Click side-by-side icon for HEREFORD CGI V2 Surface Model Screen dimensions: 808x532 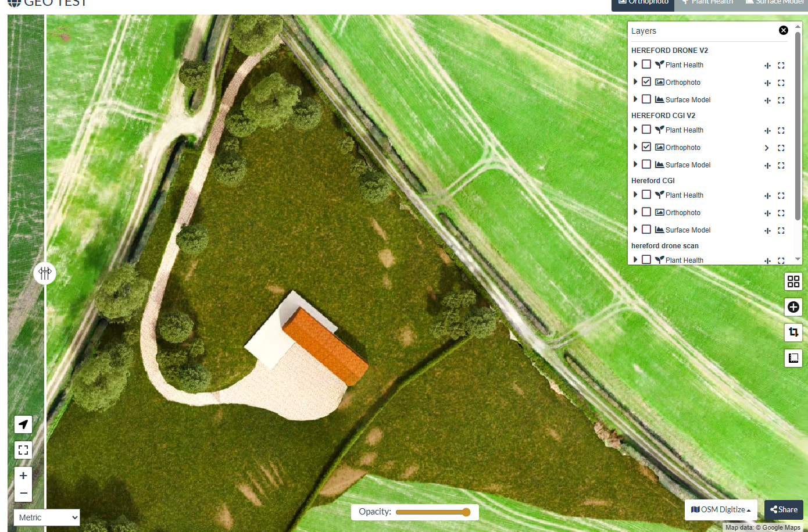(x=767, y=166)
